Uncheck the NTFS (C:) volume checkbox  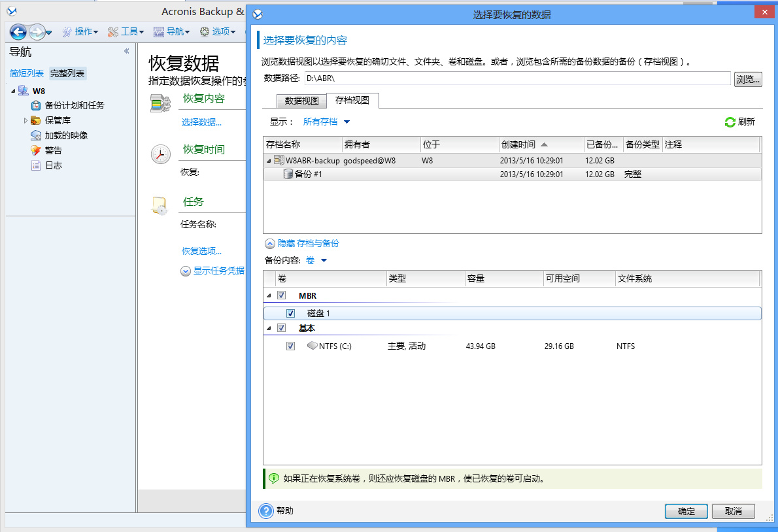click(x=291, y=346)
